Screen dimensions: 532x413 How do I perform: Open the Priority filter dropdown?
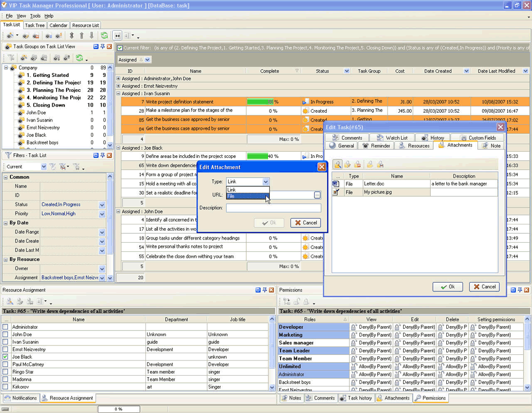pyautogui.click(x=102, y=214)
